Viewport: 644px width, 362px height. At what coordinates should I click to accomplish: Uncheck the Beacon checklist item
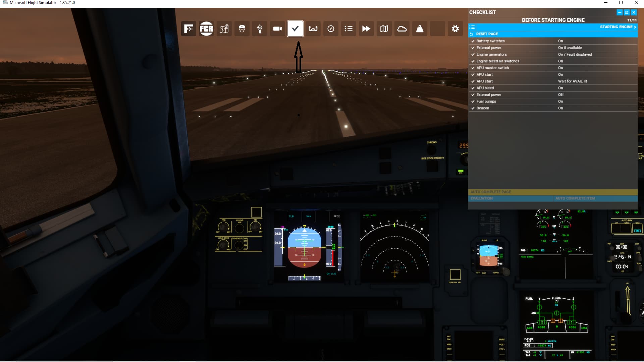coord(473,108)
